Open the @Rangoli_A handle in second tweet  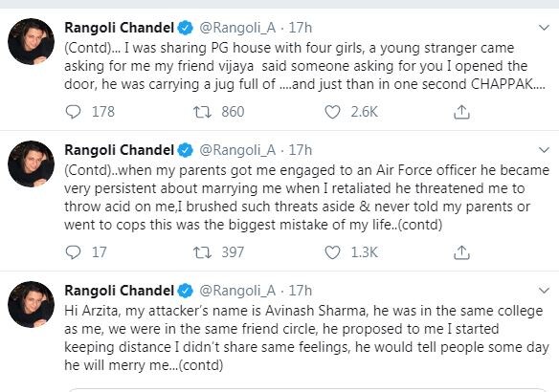[237, 150]
